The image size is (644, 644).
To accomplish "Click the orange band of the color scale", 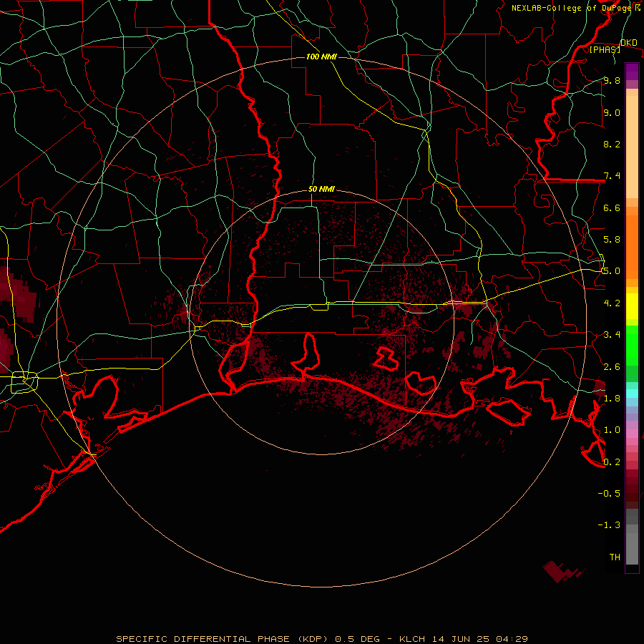I will (x=632, y=246).
